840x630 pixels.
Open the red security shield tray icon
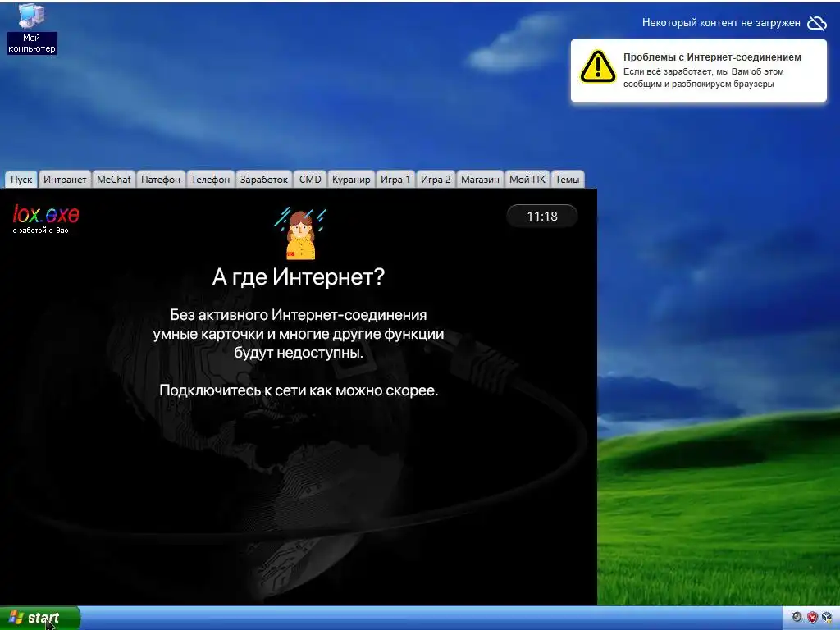pyautogui.click(x=812, y=617)
